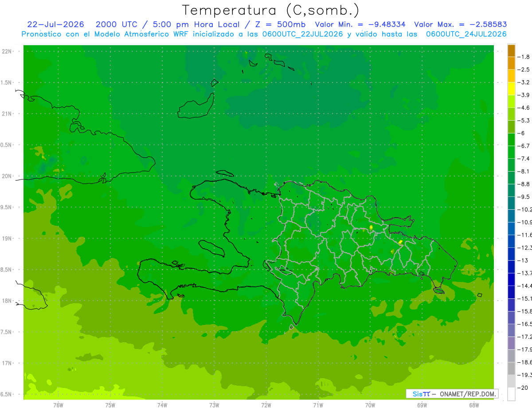Click 'Pronostico con el Modelo Atmosferico WRF' text
532x411 pixels.
(106, 34)
